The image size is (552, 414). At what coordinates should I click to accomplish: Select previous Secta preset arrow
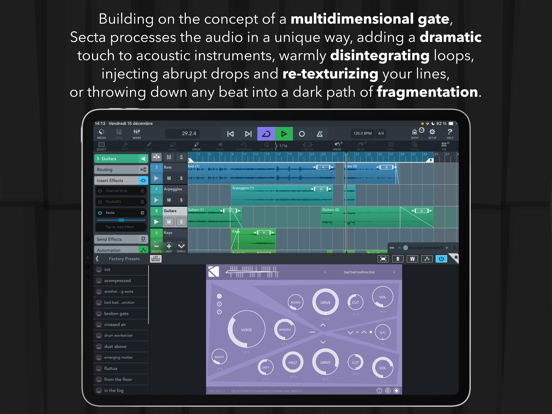point(325,272)
